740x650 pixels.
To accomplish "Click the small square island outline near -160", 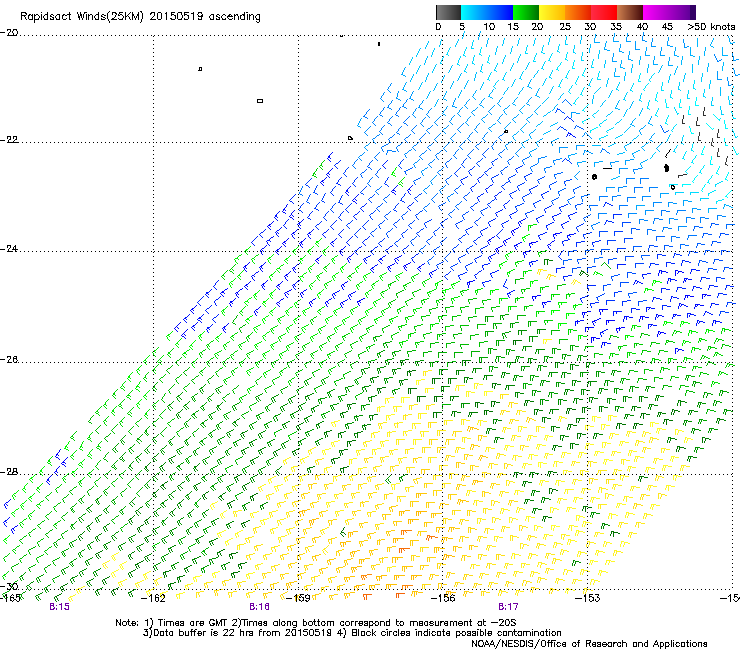I will coord(260,101).
